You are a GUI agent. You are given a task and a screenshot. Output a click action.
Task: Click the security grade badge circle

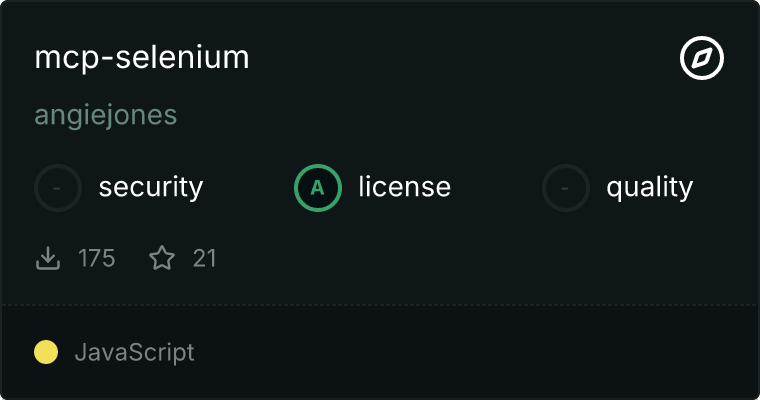point(58,187)
